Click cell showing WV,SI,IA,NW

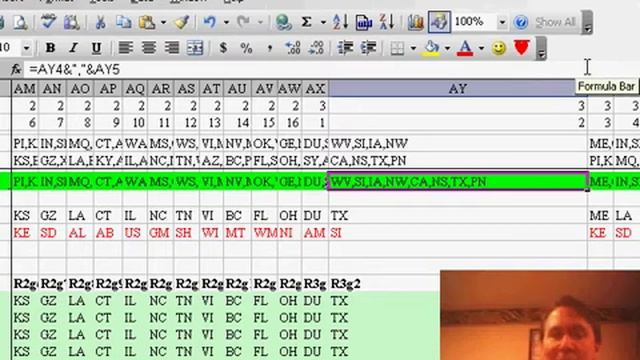(458, 143)
